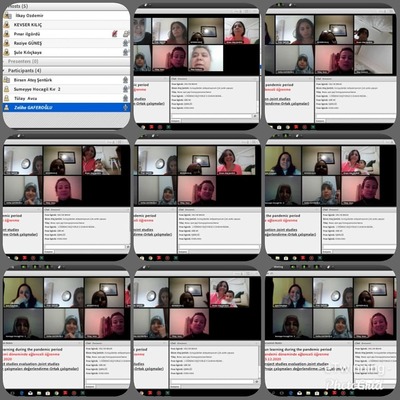Viewport: 400px width, 400px height.
Task: Click the microphone icon on Raziye GÜNEŞ's row
Action: 125,43
